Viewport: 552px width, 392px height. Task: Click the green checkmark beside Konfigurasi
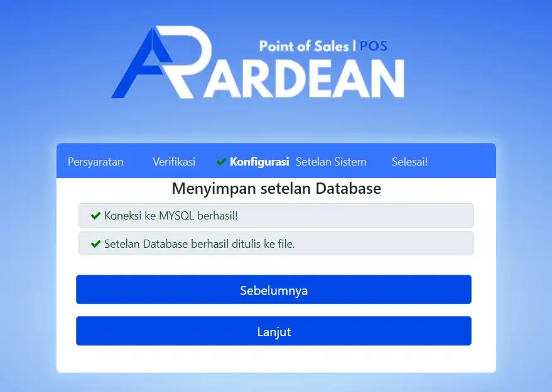coord(221,162)
